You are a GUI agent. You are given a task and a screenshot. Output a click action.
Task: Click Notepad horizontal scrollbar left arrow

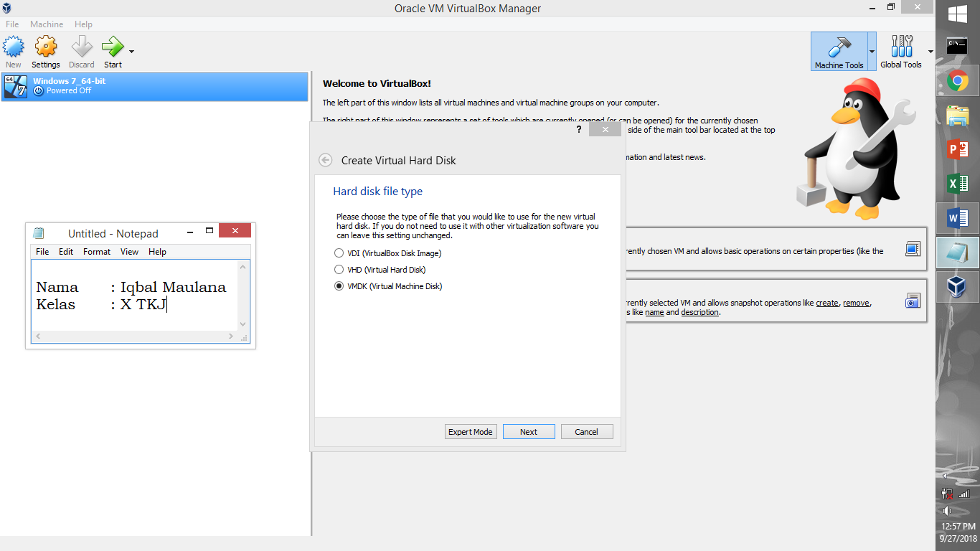coord(38,336)
